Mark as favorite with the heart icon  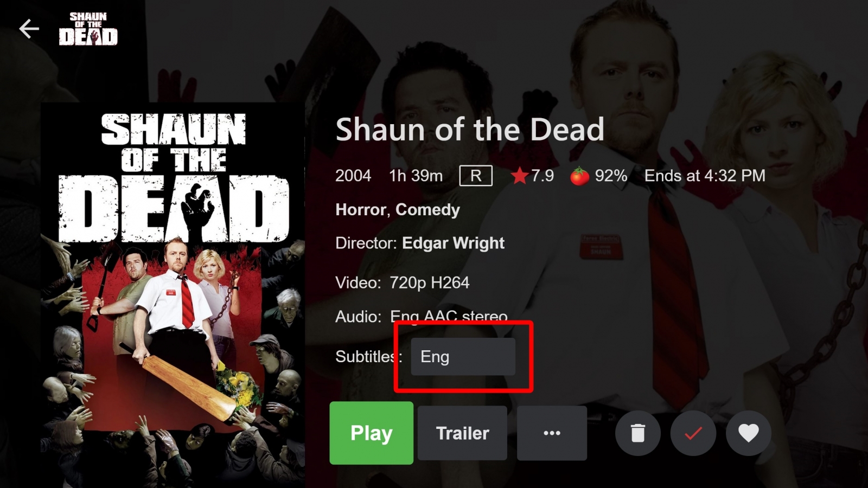pyautogui.click(x=749, y=433)
